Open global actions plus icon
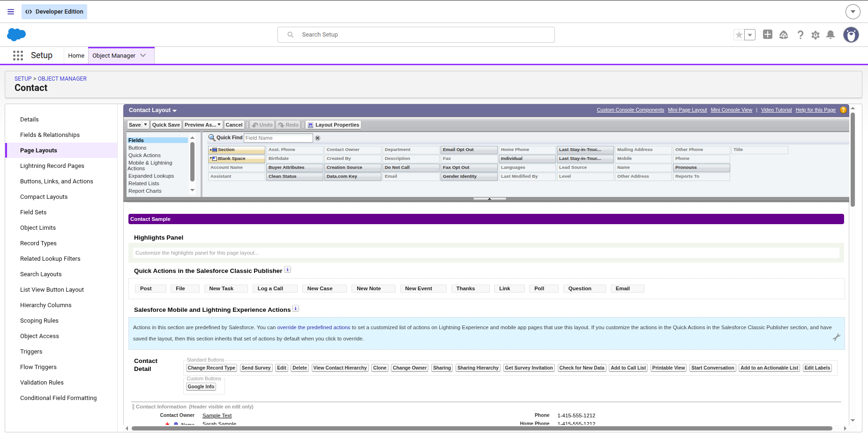Screen dimensions: 868x438 (768, 34)
